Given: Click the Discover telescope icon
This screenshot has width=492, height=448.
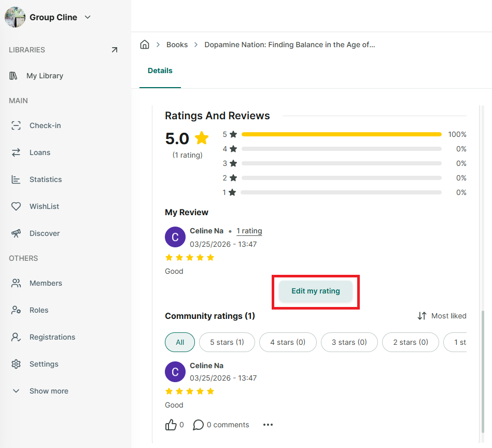Looking at the screenshot, I should [16, 233].
